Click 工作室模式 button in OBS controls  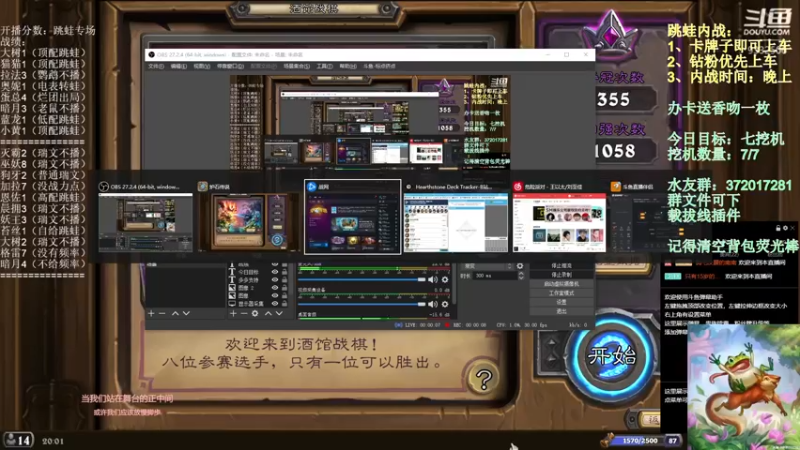(x=561, y=293)
